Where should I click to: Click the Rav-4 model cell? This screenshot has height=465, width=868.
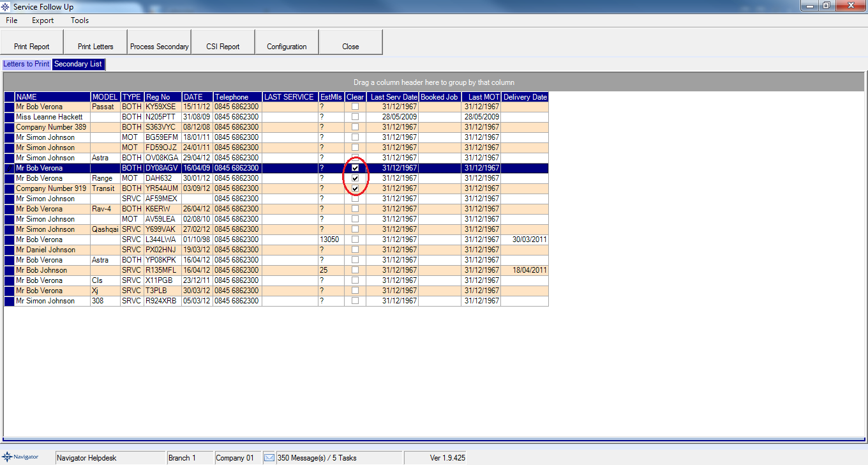[x=105, y=209]
